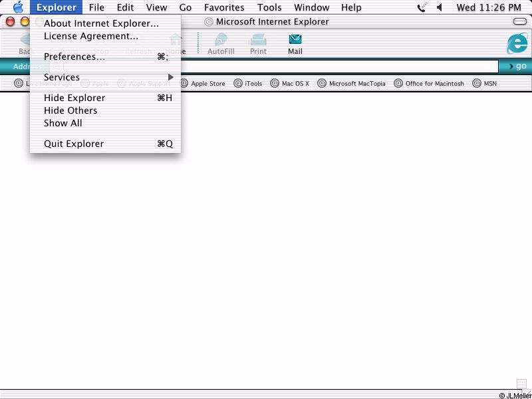The image size is (532, 399).
Task: Quit Explorer from the menu
Action: pyautogui.click(x=106, y=144)
